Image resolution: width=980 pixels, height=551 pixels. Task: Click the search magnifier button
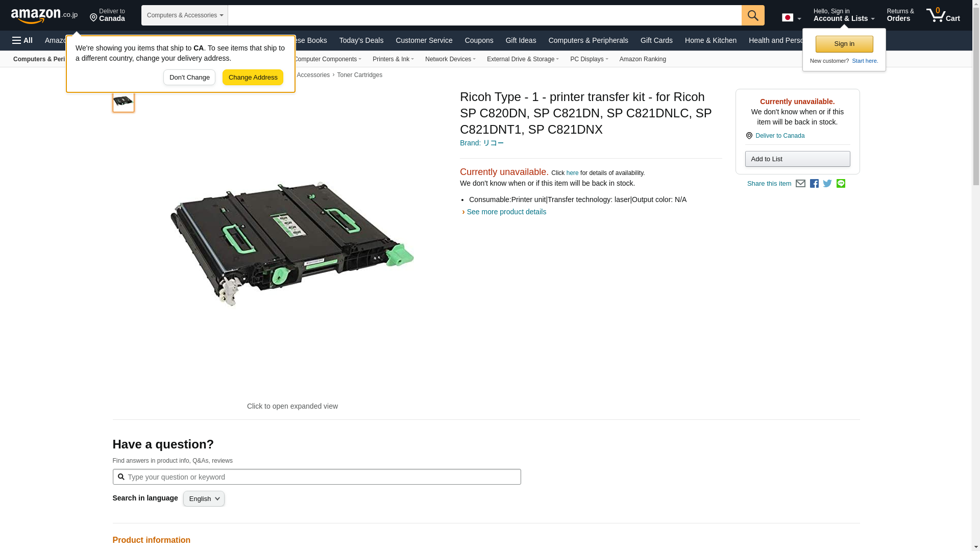tap(752, 15)
